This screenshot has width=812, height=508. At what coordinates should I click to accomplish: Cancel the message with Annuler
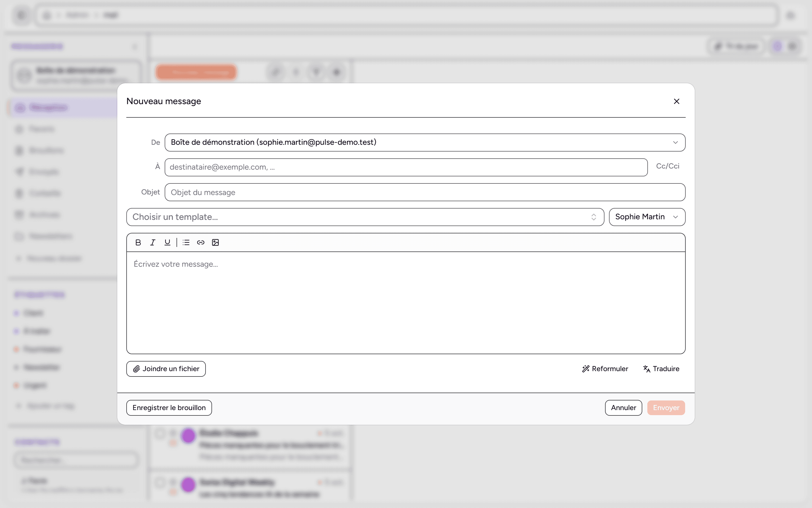pyautogui.click(x=623, y=408)
